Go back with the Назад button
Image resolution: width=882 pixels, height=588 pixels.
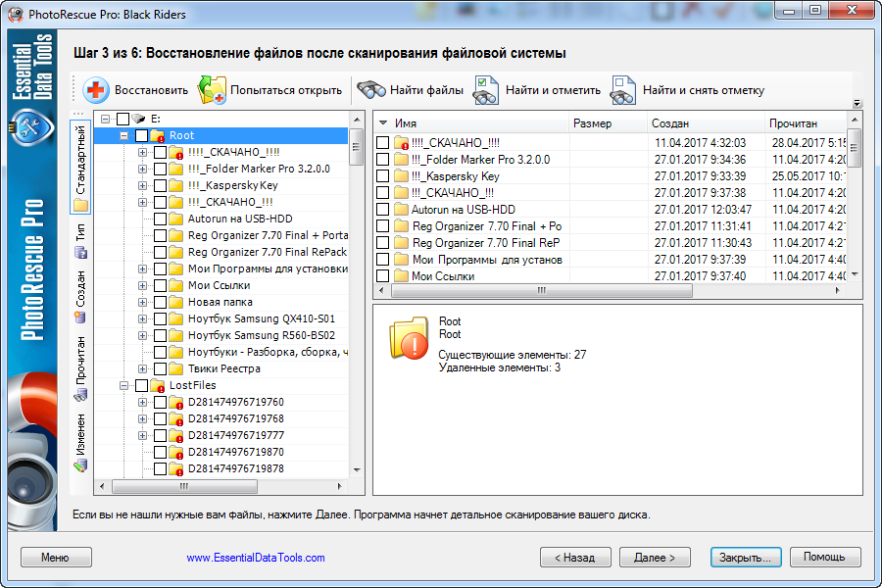[575, 558]
